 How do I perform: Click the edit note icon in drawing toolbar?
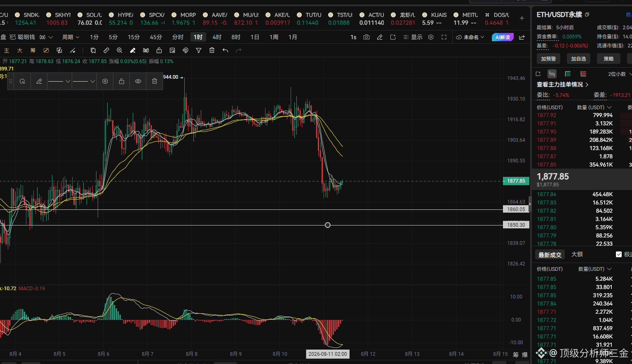[172, 50]
